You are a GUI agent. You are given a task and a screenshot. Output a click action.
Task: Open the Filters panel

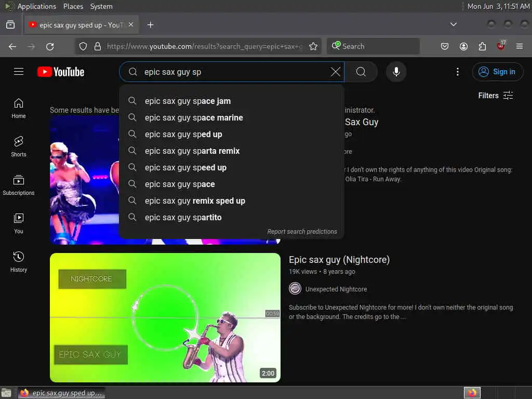[x=495, y=96]
